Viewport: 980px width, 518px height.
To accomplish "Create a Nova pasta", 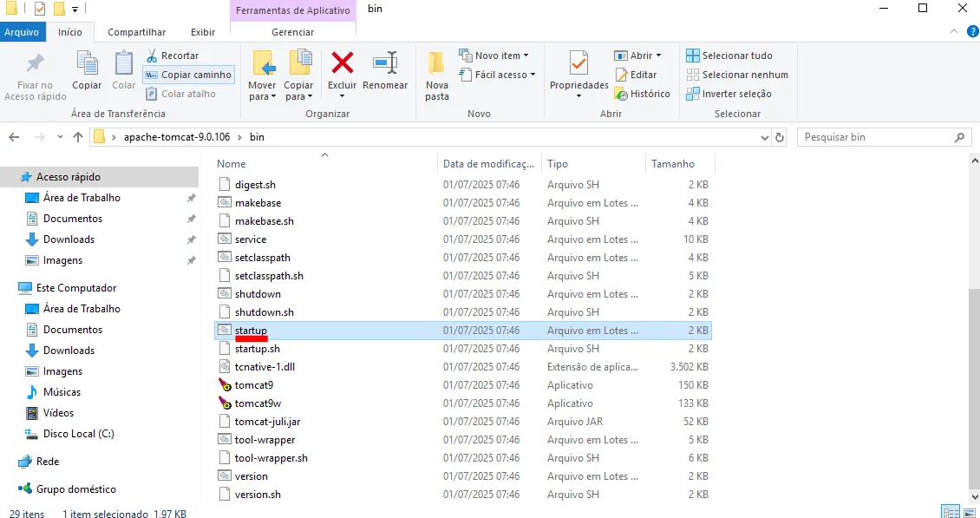I will tap(437, 75).
